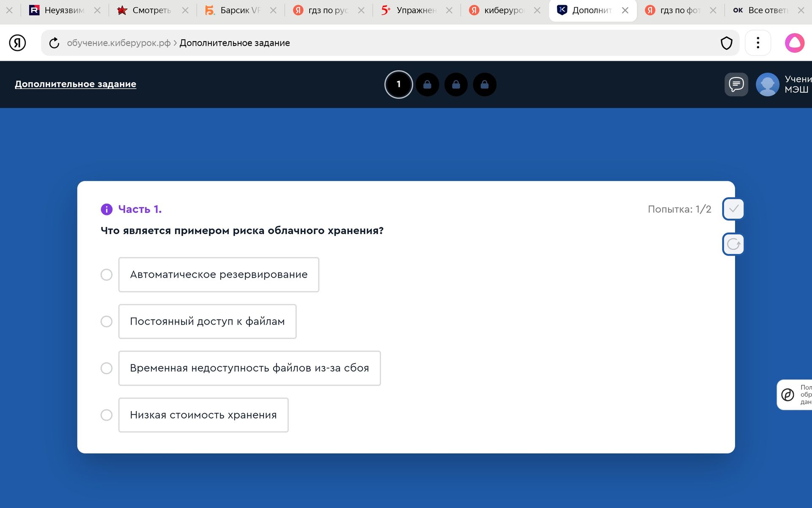Click the Yandex browser logo icon
The width and height of the screenshot is (812, 508).
tap(17, 43)
